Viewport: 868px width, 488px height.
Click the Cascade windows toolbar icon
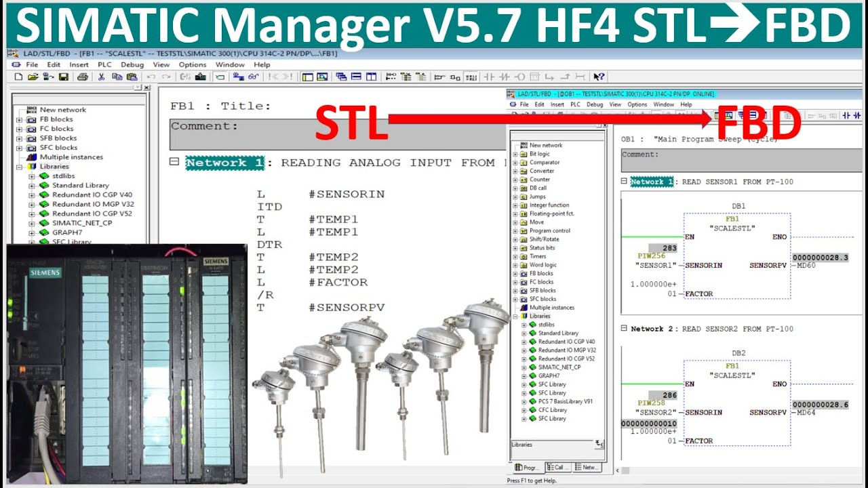pos(341,77)
